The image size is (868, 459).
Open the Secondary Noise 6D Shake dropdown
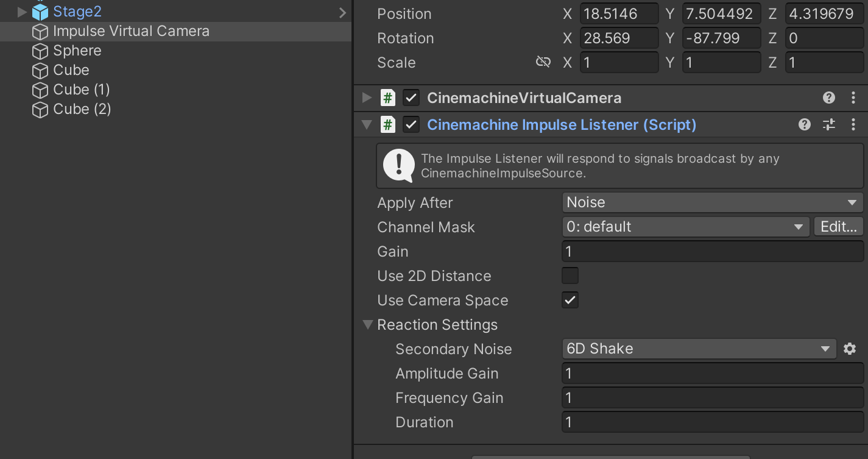[x=699, y=349]
